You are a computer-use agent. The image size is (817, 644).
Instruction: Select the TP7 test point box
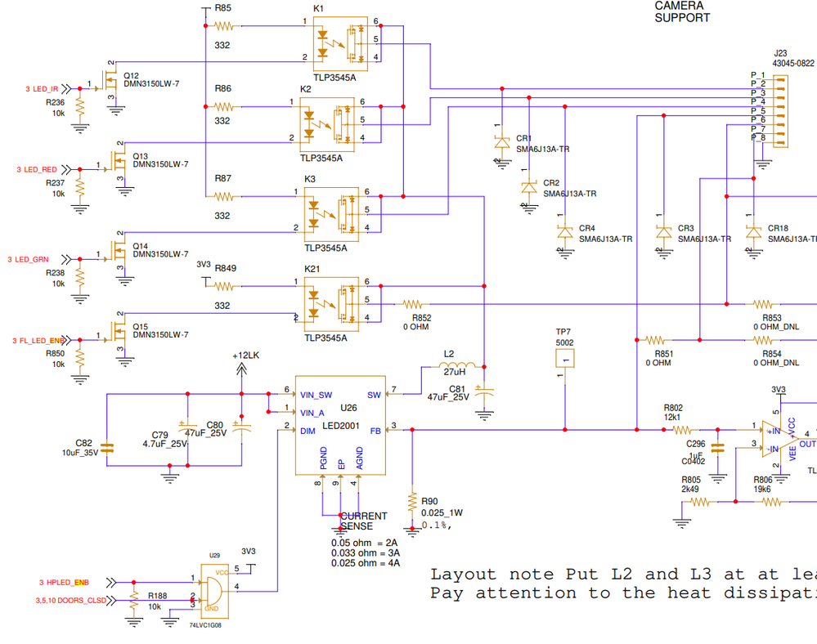[565, 359]
